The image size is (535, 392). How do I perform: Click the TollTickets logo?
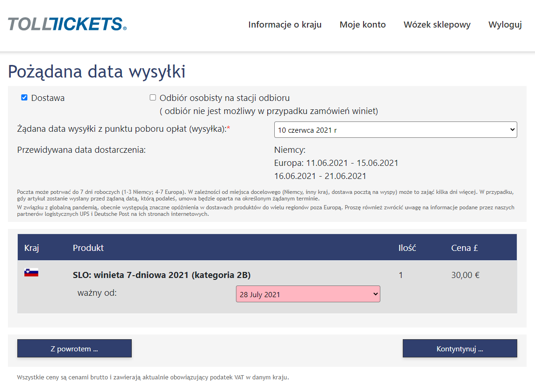click(x=67, y=24)
